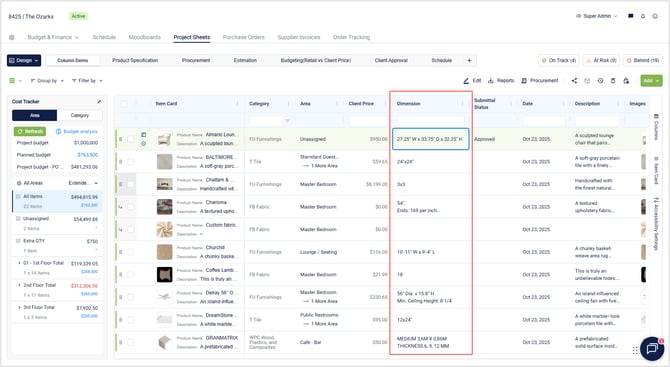This screenshot has height=367, width=670.
Task: Open the Group by dropdown
Action: click(x=47, y=80)
